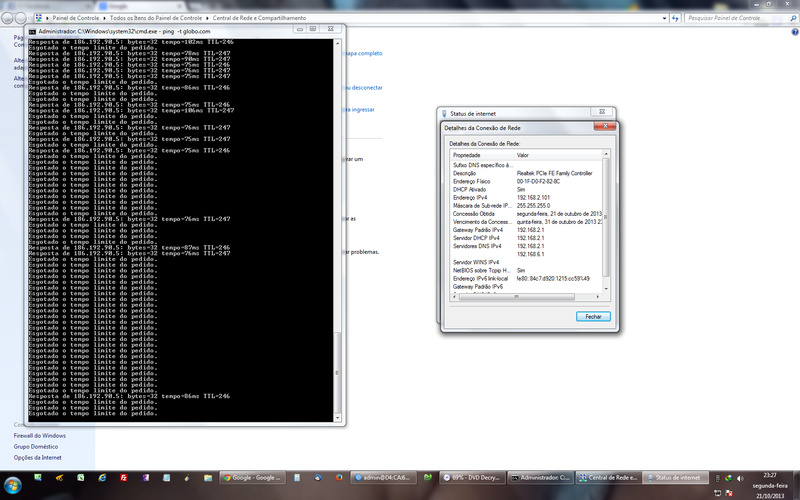Select the Endereço Físico row
The image size is (800, 500).
click(526, 182)
